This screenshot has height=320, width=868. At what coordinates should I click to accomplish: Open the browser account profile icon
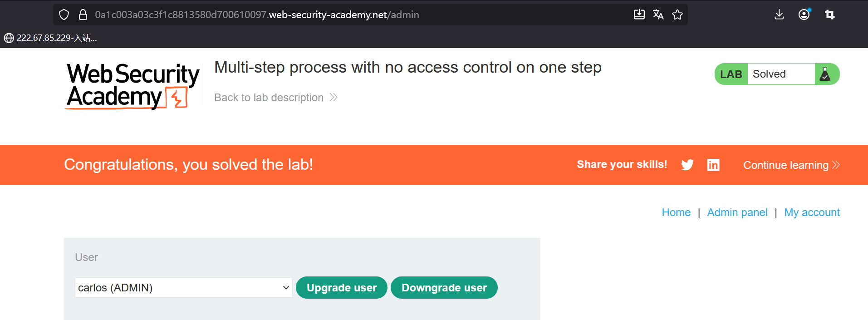(x=804, y=15)
